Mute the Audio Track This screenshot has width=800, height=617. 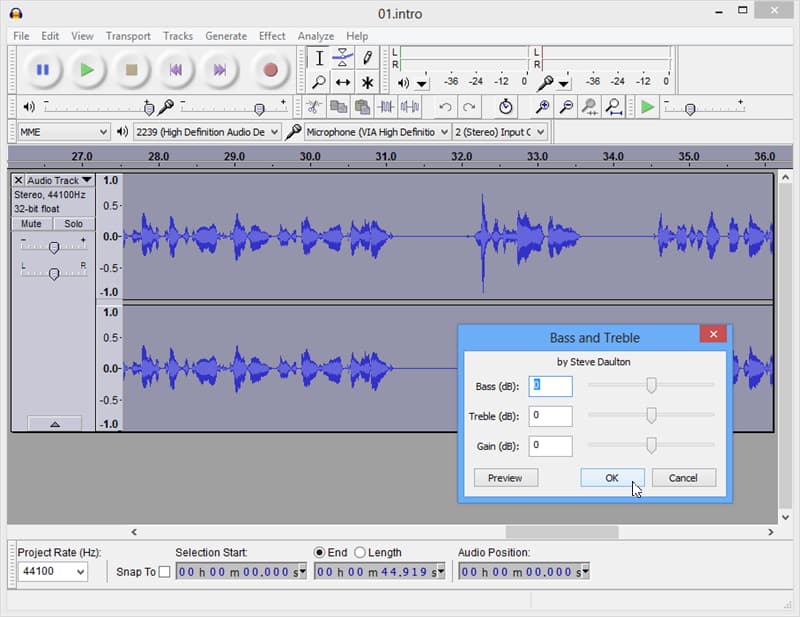31,224
